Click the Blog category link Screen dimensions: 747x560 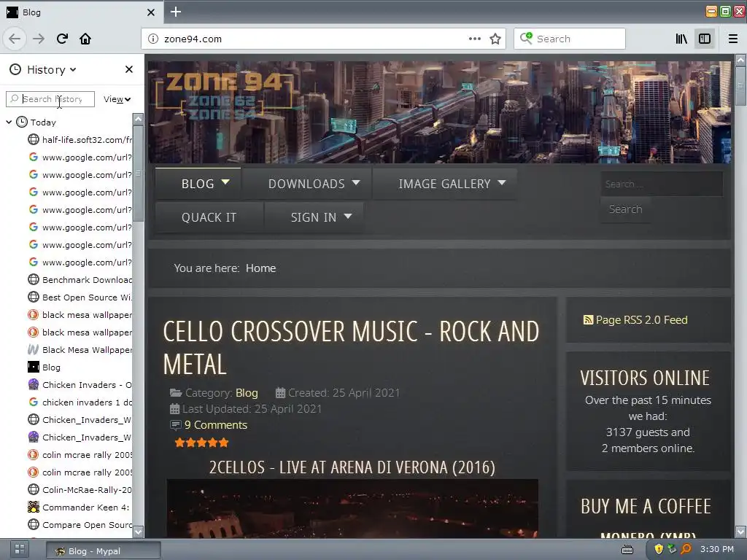pos(247,393)
